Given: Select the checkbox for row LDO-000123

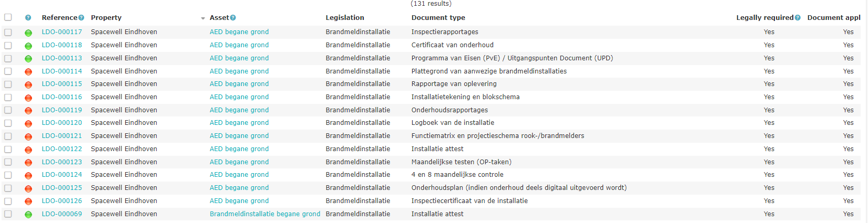Looking at the screenshot, I should pos(8,162).
